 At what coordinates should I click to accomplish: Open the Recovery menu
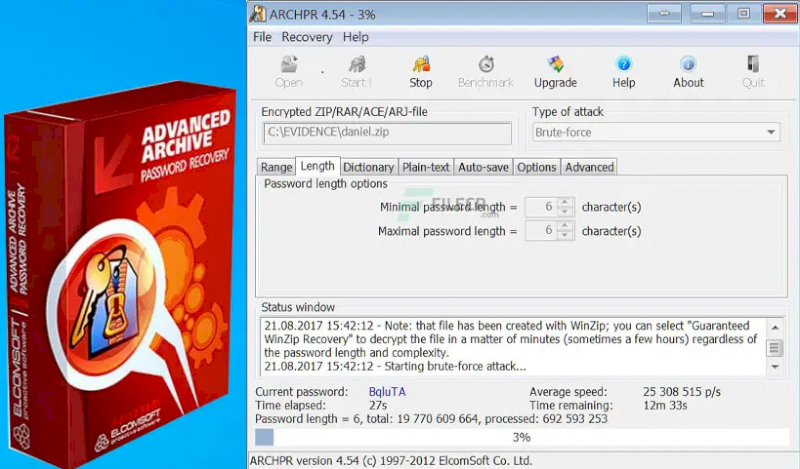pos(307,37)
